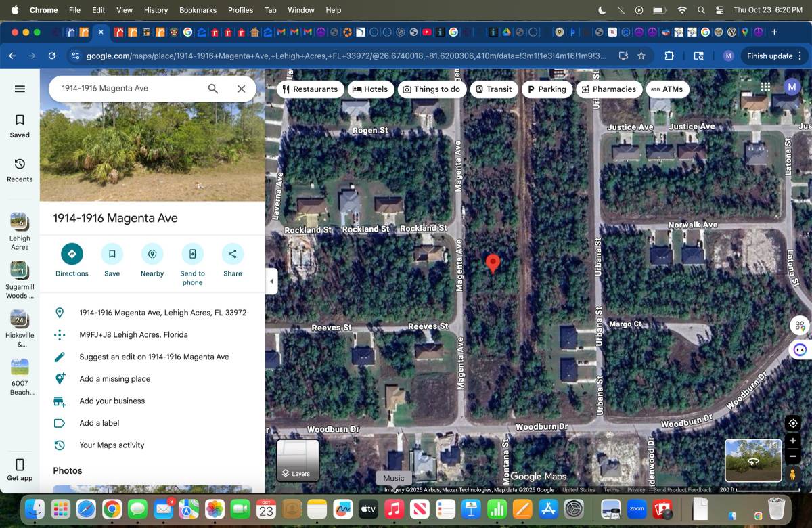Open the Saved places sidebar panel
This screenshot has width=812, height=528.
[20, 126]
